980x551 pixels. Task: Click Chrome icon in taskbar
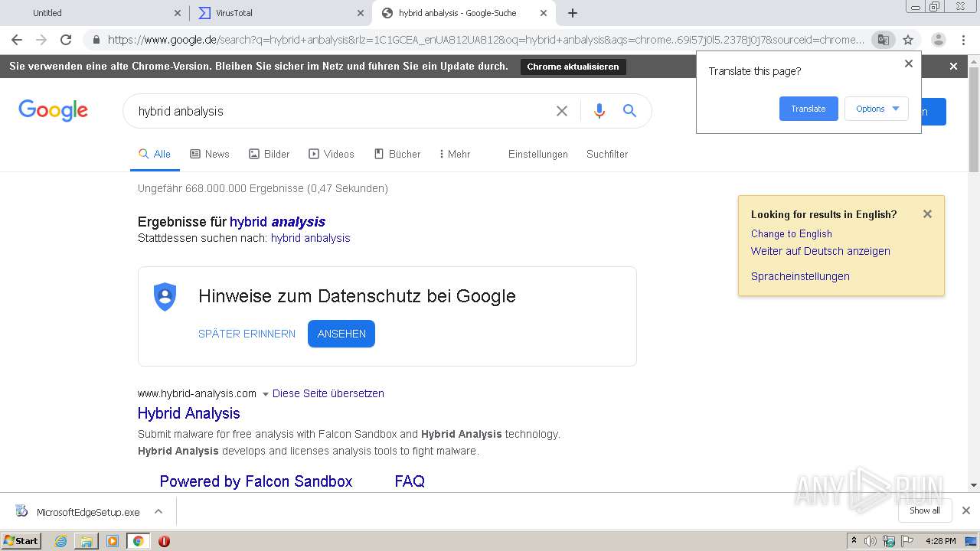point(139,541)
